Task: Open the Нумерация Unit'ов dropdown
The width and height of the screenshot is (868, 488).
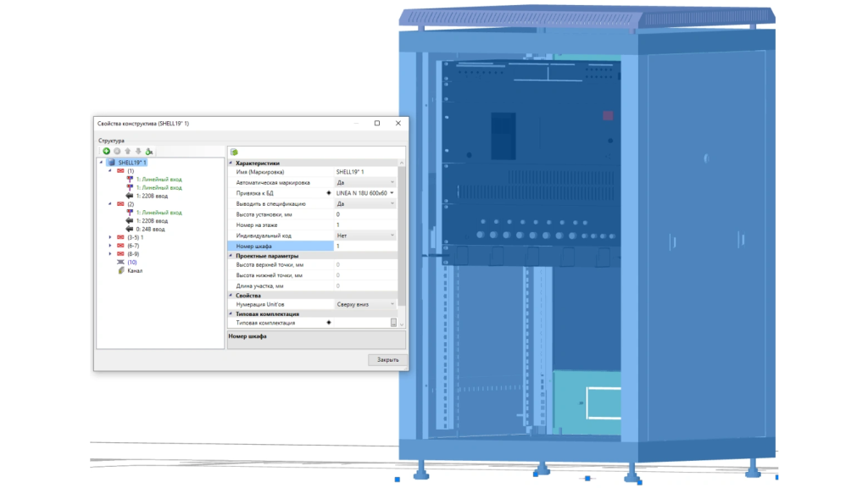Action: 392,303
